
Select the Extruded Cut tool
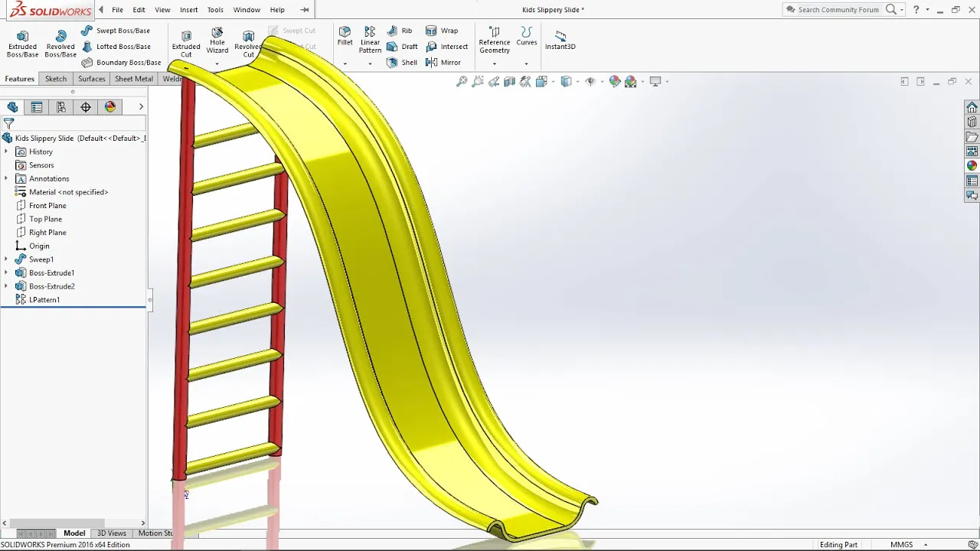click(x=186, y=44)
